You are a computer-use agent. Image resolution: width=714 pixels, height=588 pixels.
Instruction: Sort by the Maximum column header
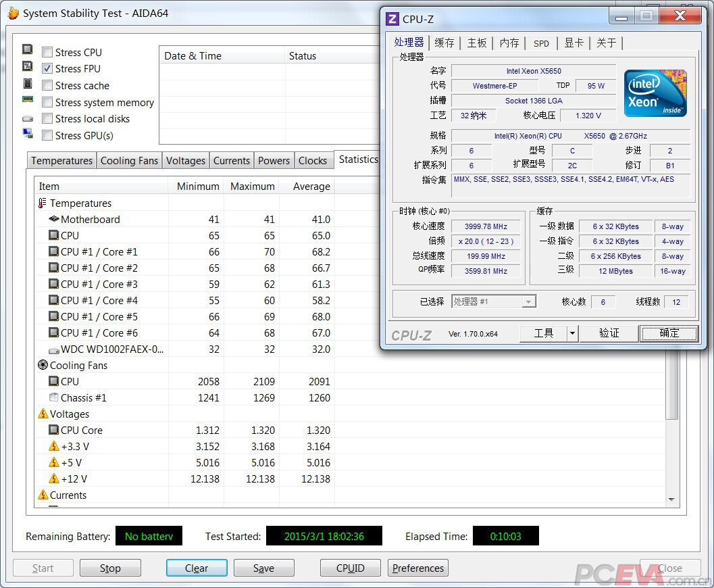[252, 187]
